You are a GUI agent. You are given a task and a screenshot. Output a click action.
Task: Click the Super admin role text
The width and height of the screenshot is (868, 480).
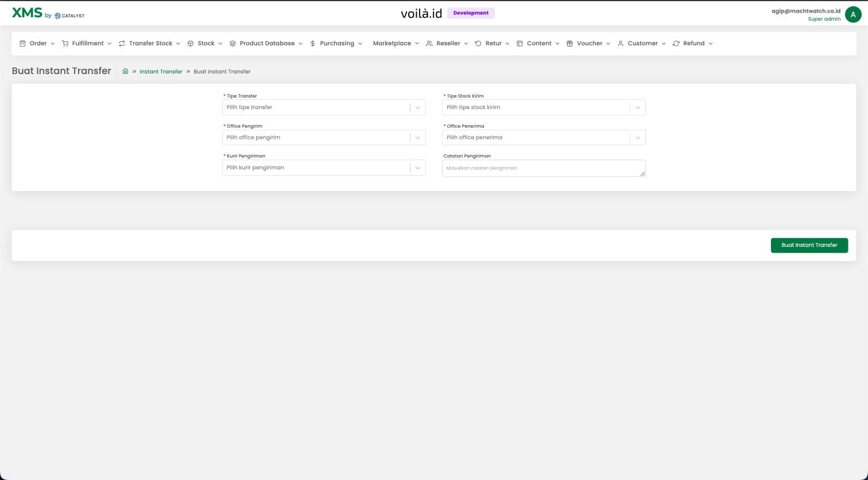coord(824,19)
